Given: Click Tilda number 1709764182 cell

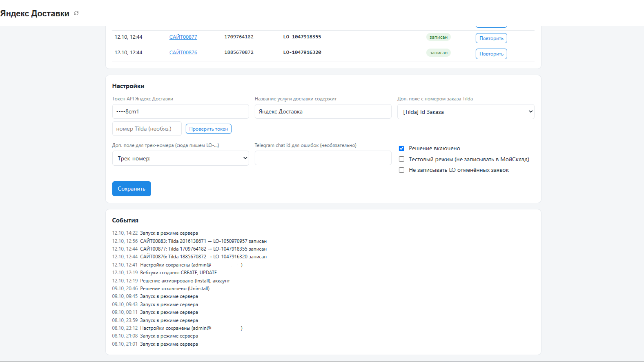Looking at the screenshot, I should pos(239,37).
